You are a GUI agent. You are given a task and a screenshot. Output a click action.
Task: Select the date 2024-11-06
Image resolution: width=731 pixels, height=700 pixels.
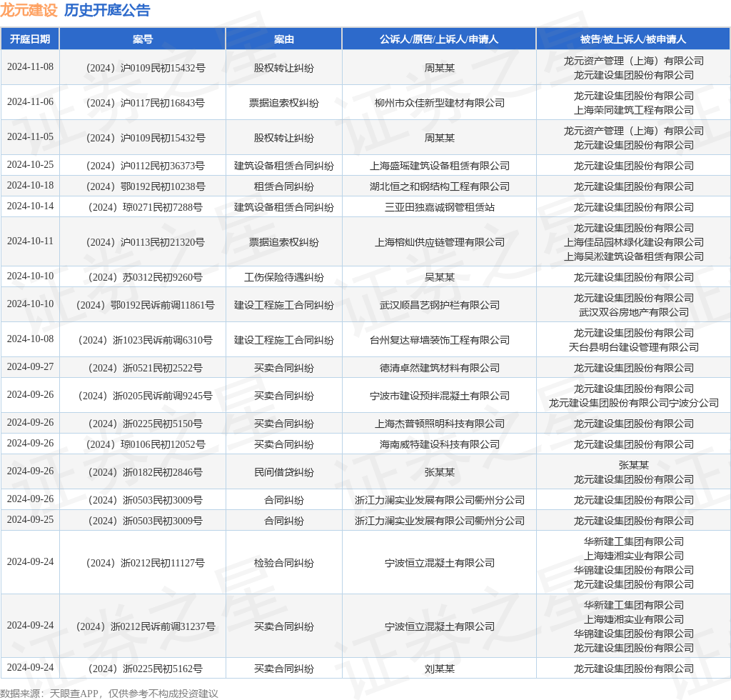pyautogui.click(x=30, y=101)
